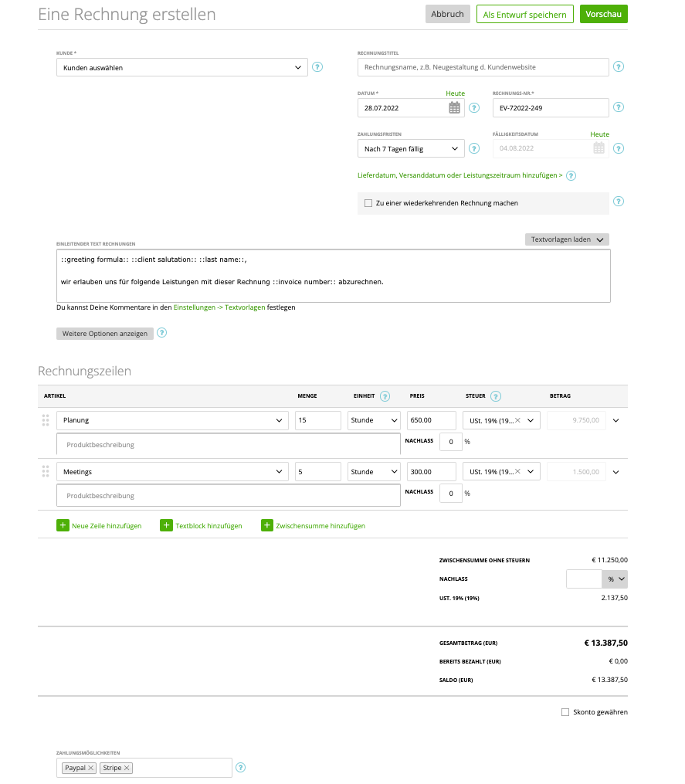This screenshot has width=685, height=784.
Task: Click the help icon next to Kunde
Action: coord(317,67)
